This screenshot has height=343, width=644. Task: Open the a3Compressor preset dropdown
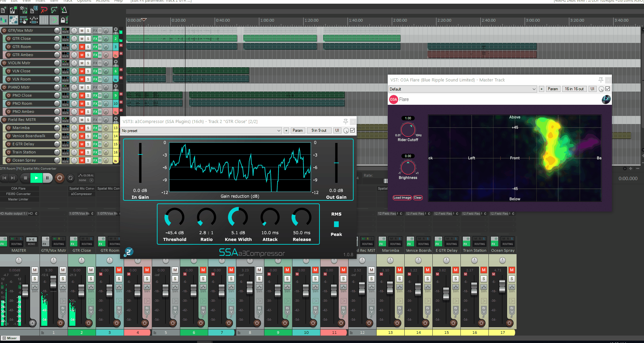click(201, 130)
